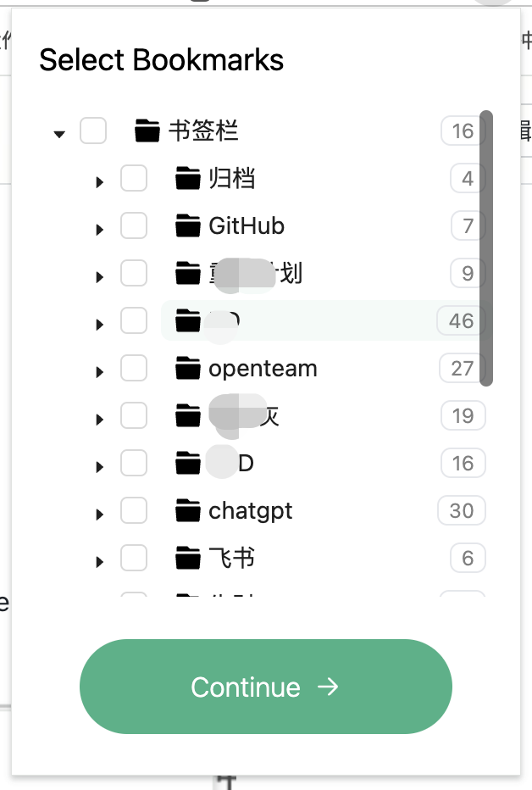532x790 pixels.
Task: Collapse the 书签栏 tree with its disclosure triangle
Action: [x=59, y=133]
